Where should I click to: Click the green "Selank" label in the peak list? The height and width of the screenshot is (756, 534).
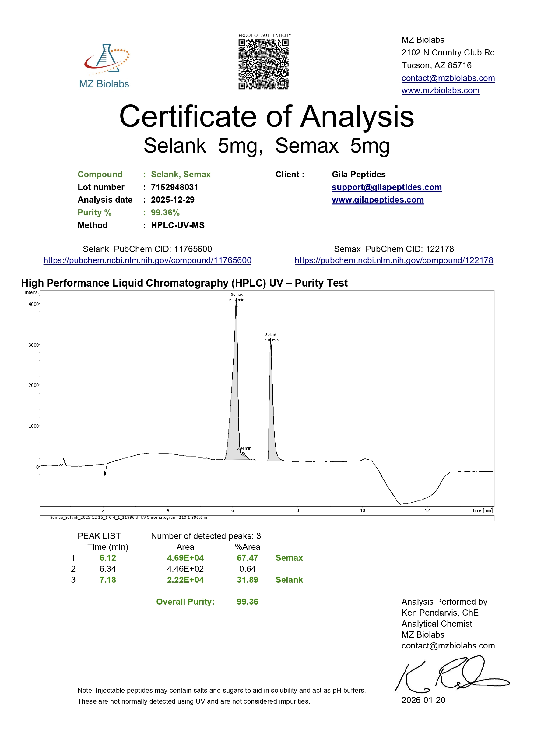(x=289, y=580)
